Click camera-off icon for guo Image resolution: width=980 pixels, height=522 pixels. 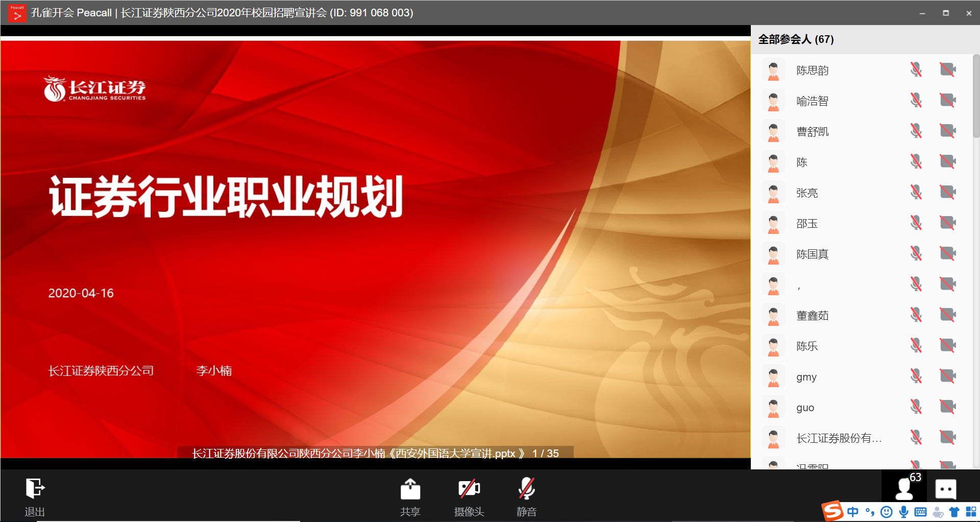click(x=948, y=407)
